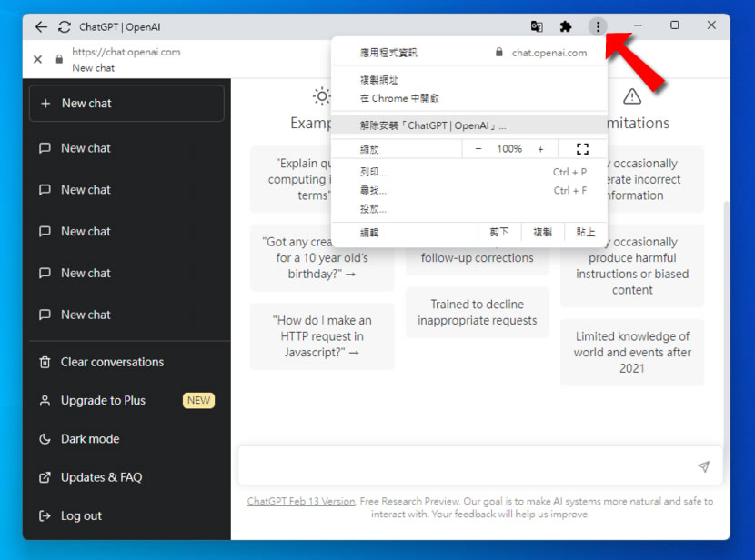
Task: Click the exit icon beside Log out
Action: tap(45, 515)
